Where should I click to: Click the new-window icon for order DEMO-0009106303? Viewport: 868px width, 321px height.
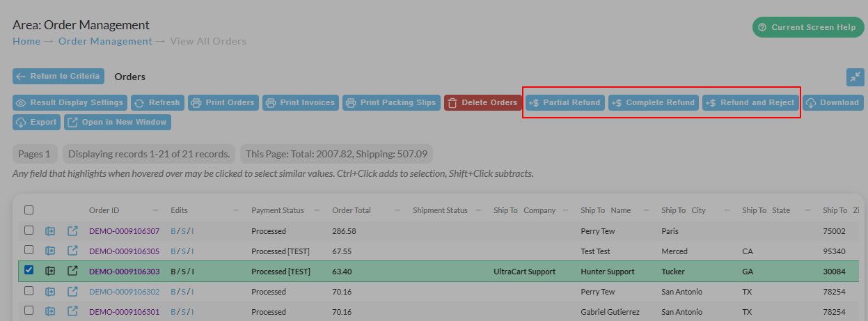(x=72, y=271)
